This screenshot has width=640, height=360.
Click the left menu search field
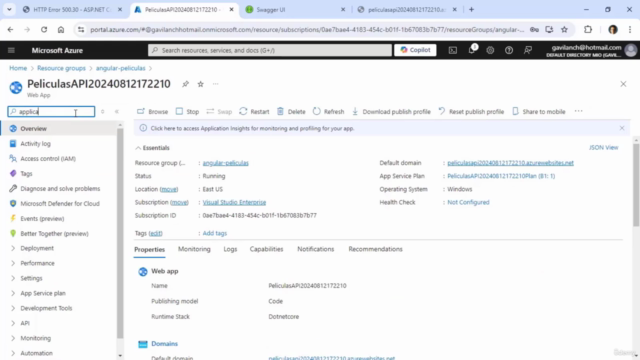51,111
